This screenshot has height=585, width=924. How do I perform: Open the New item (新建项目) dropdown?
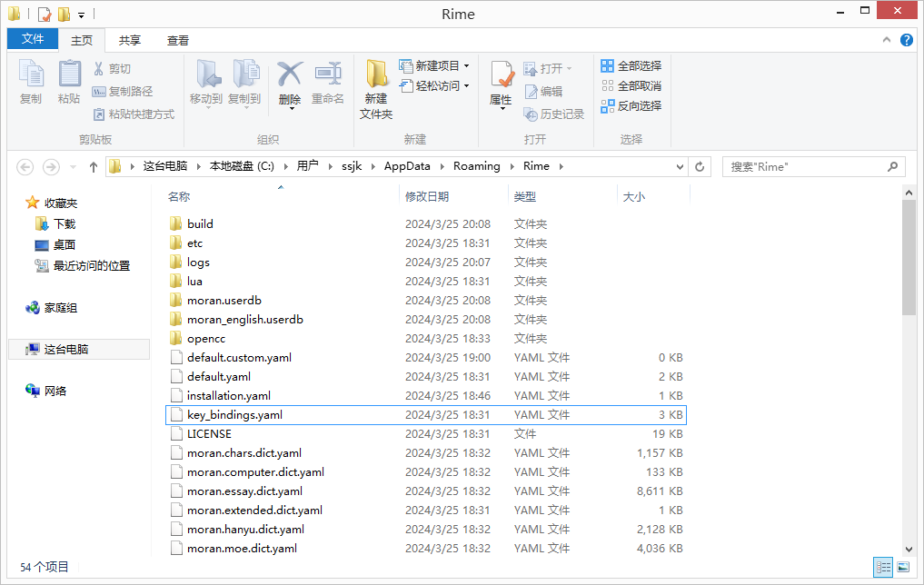(467, 65)
